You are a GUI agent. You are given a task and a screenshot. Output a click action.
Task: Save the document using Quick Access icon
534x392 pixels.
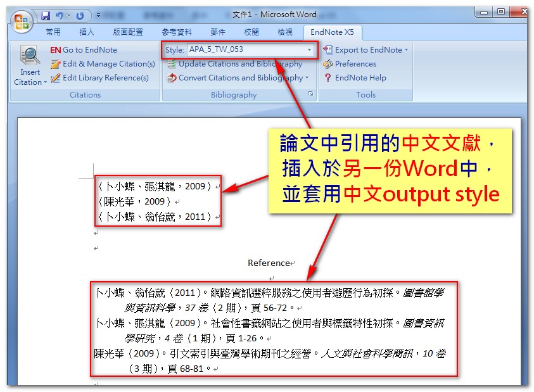coord(46,16)
